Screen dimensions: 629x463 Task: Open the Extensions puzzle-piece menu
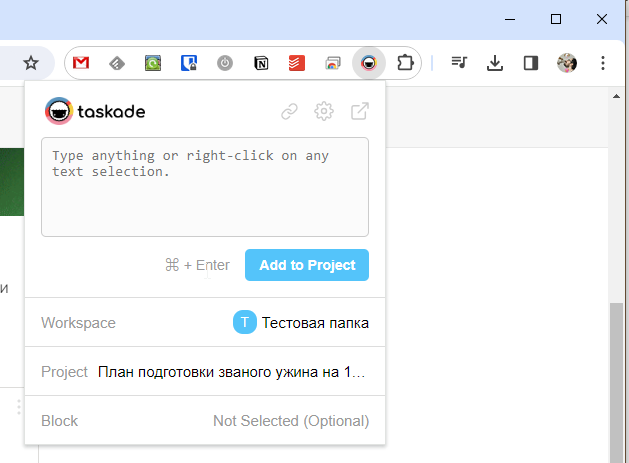[x=405, y=63]
